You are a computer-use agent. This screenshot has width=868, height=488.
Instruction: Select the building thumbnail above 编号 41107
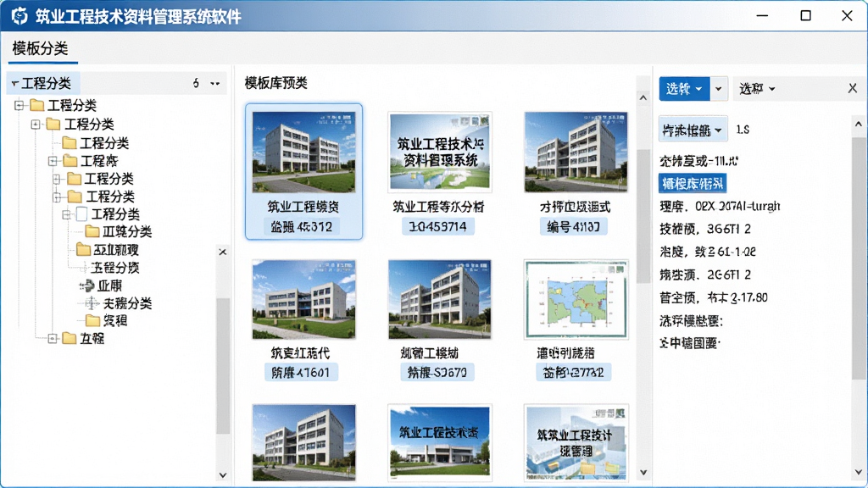tap(576, 152)
